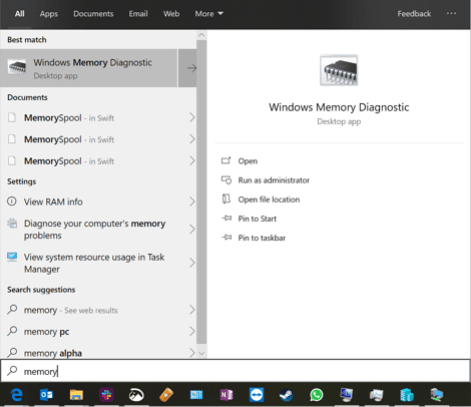
Task: Open Steam from the taskbar
Action: 286,395
